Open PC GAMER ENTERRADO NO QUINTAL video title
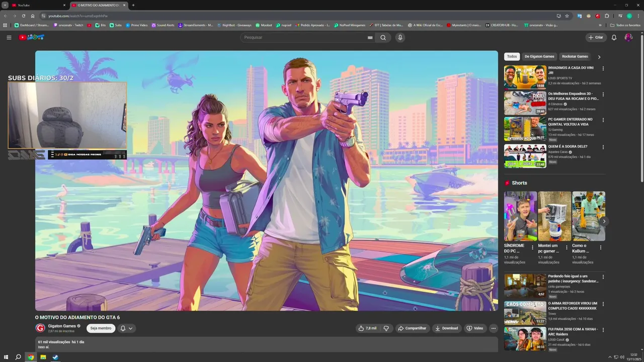 click(x=570, y=122)
